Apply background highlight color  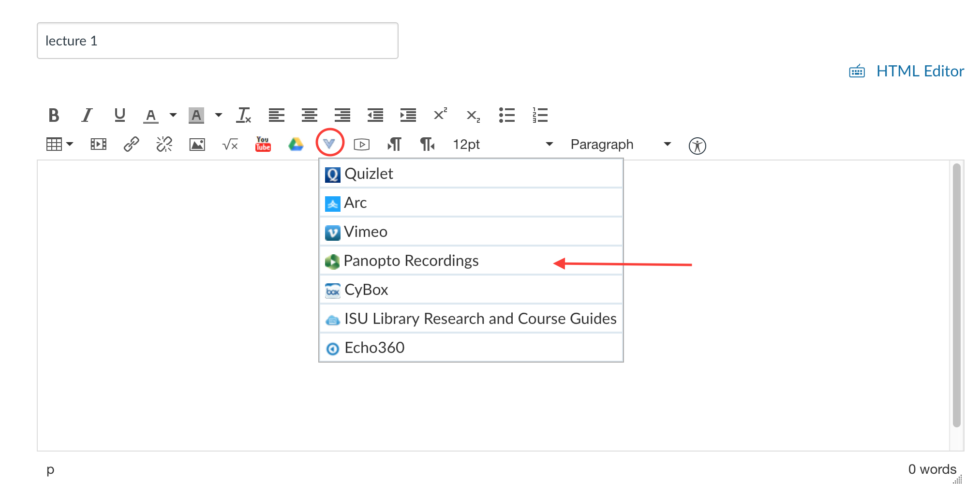196,115
